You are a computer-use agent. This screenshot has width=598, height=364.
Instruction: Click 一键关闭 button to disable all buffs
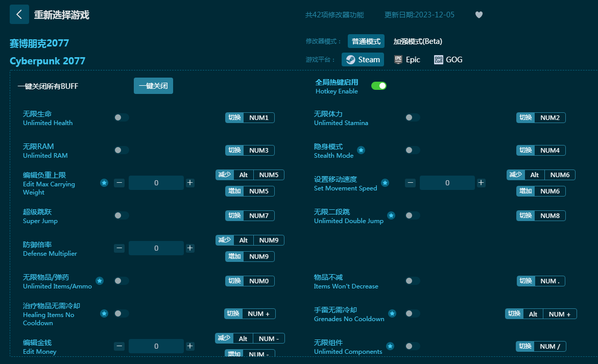tap(153, 86)
